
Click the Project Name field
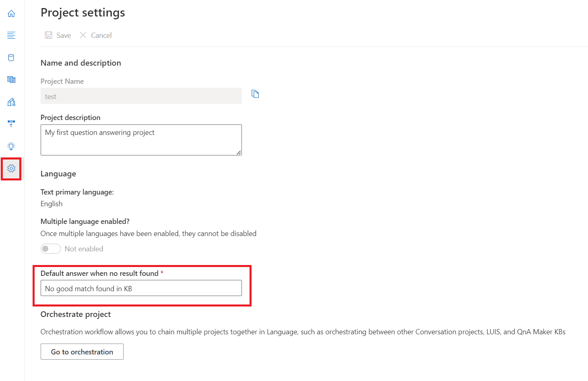(141, 96)
